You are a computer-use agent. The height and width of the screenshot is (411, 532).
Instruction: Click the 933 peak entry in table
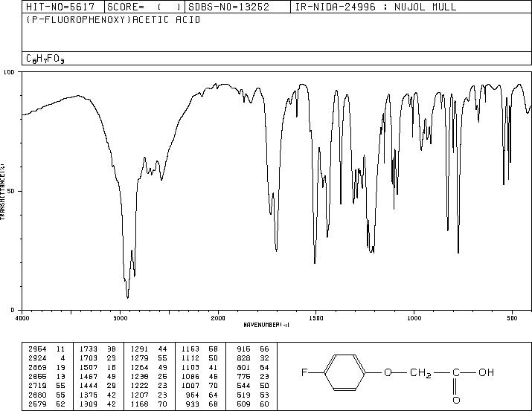(x=202, y=404)
